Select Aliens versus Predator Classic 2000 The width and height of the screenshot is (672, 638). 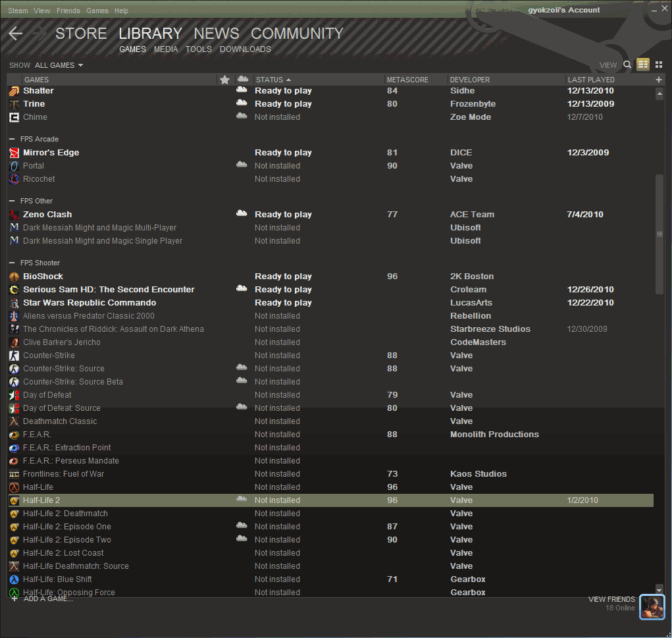331,316
